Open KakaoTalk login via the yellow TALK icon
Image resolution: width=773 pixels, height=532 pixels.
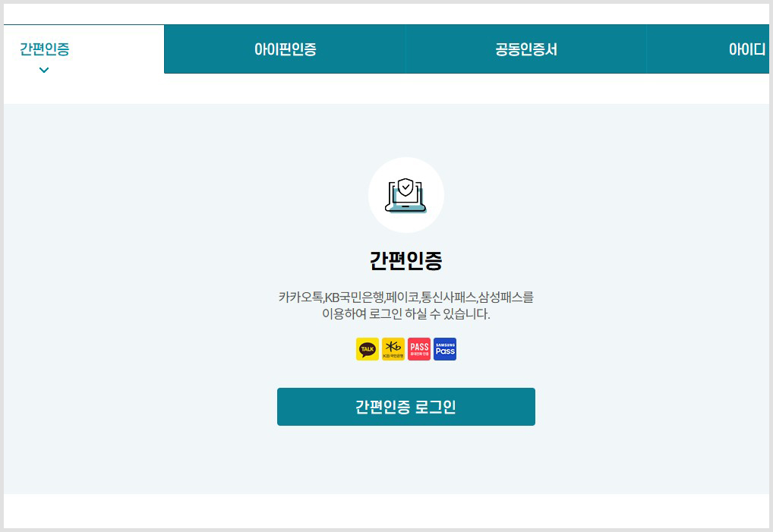tap(367, 348)
